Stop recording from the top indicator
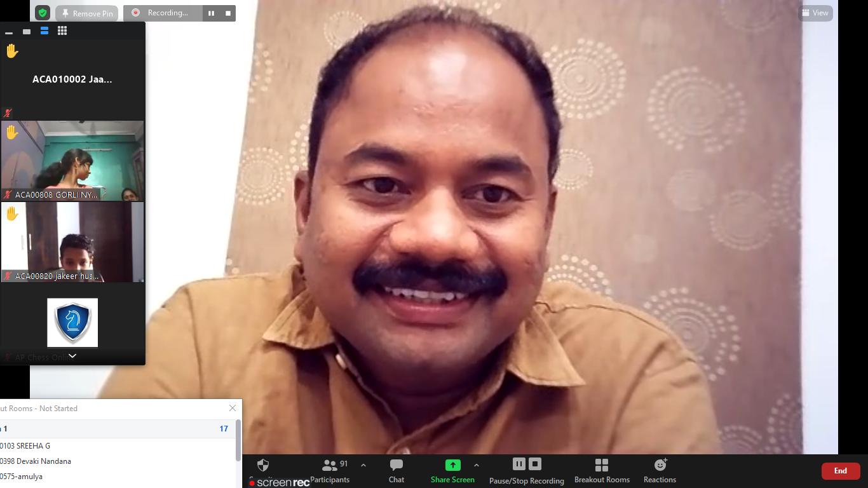This screenshot has height=488, width=868. (228, 13)
